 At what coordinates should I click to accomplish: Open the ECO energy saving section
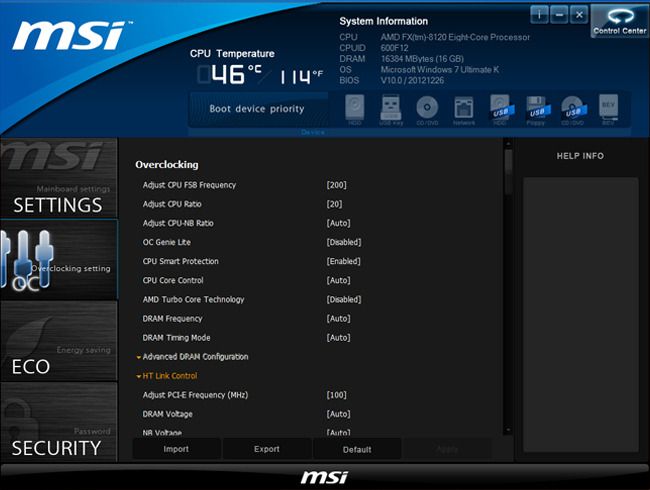(59, 341)
